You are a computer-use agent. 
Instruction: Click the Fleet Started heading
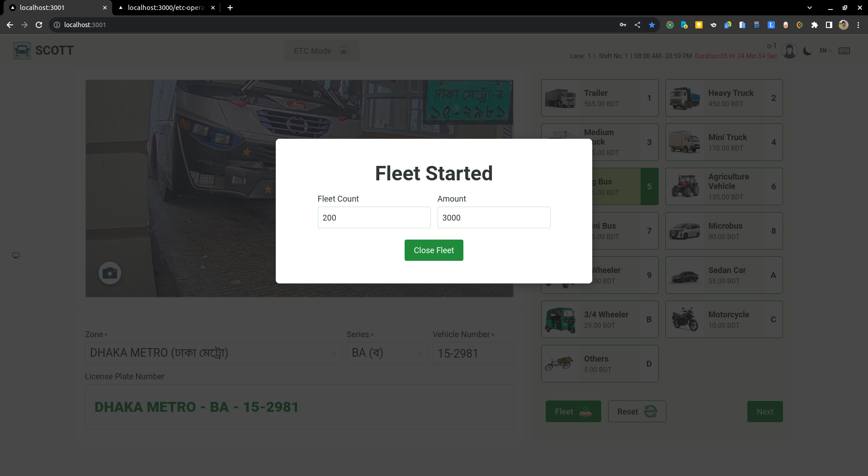[x=434, y=173]
